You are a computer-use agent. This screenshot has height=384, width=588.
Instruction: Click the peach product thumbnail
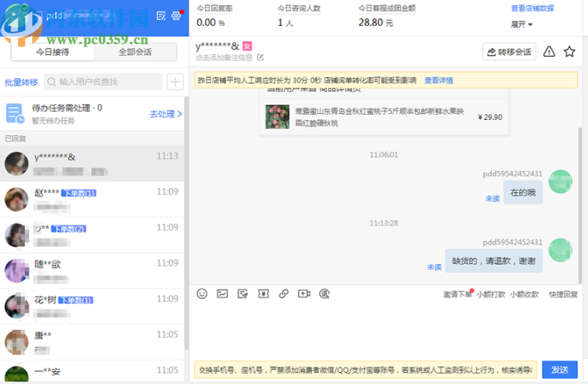[278, 117]
